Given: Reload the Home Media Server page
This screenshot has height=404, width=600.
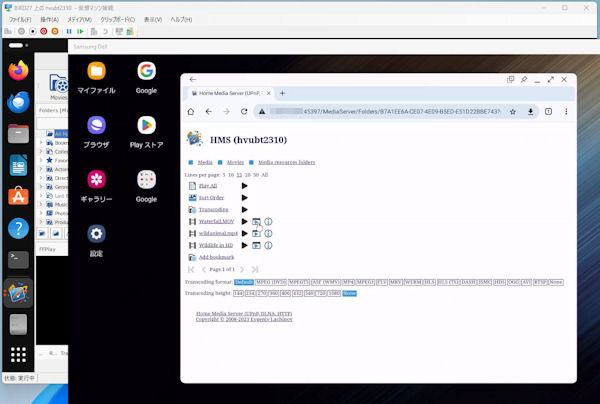Looking at the screenshot, I should click(x=244, y=111).
